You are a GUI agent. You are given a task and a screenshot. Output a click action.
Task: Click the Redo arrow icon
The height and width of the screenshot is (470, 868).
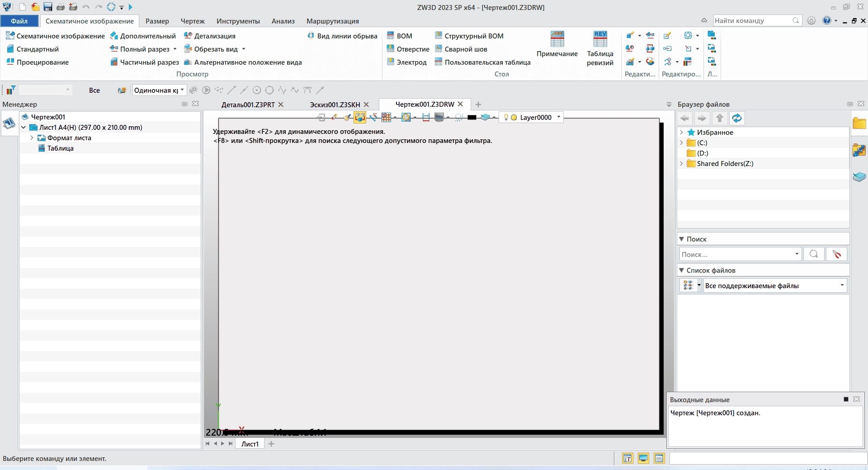pyautogui.click(x=99, y=7)
